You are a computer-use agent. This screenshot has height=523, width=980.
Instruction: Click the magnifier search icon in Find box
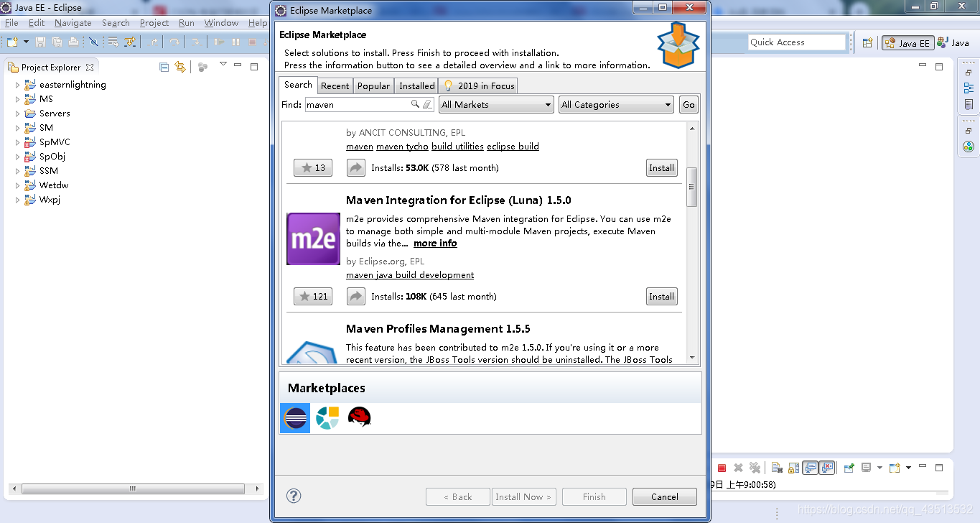tap(415, 104)
